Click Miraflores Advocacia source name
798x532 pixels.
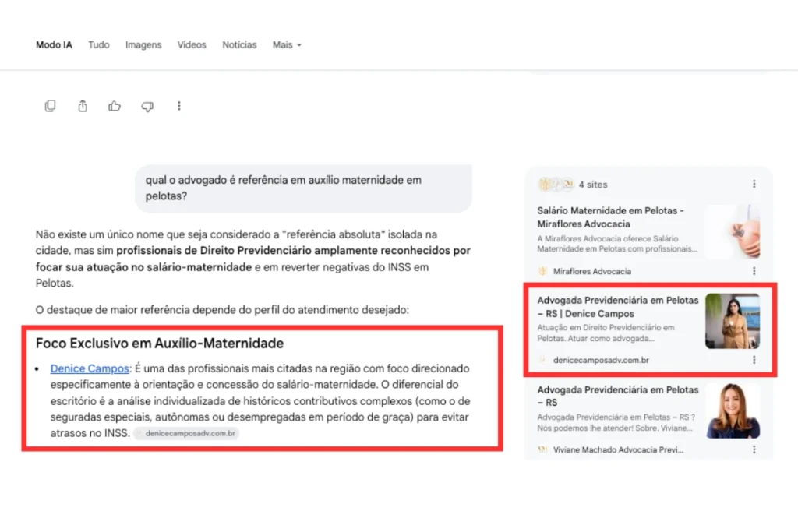pos(592,272)
